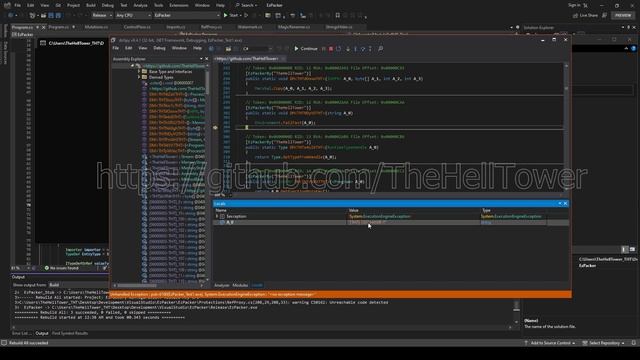Click the Sign in link in Visual Studio
The width and height of the screenshot is (640, 360).
pyautogui.click(x=574, y=5)
